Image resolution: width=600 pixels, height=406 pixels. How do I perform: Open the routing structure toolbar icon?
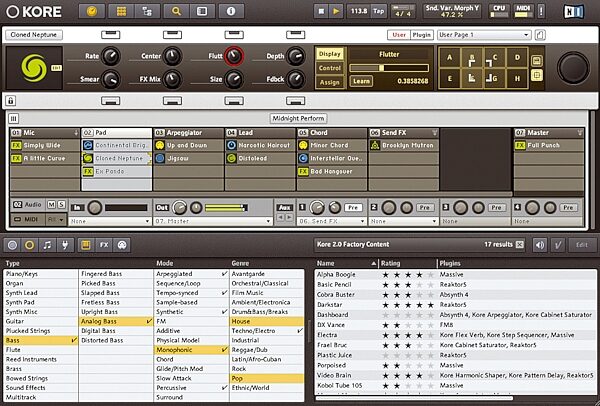tap(147, 11)
